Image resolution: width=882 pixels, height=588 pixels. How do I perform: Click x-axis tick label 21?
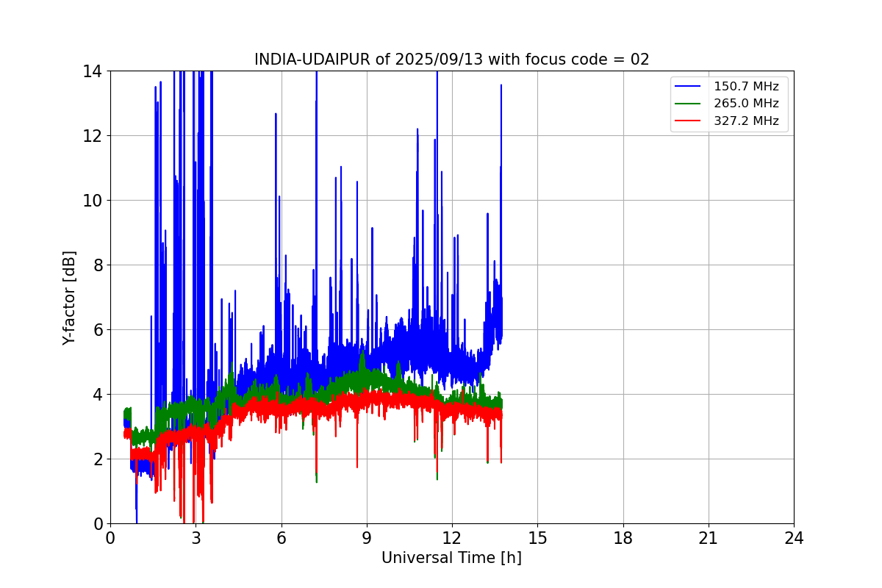click(x=709, y=538)
